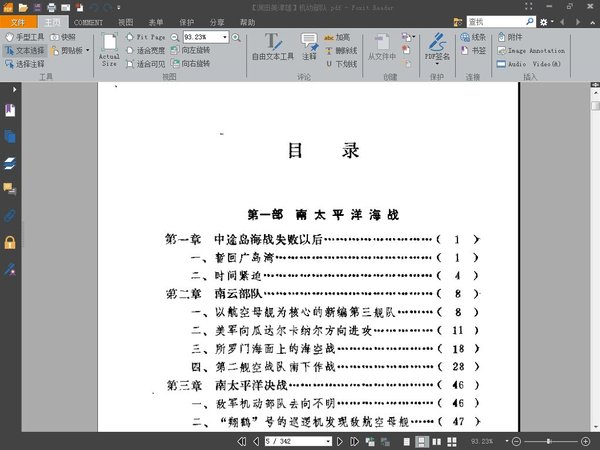Open the layers panel in sidebar
This screenshot has width=600, height=450.
pyautogui.click(x=10, y=162)
